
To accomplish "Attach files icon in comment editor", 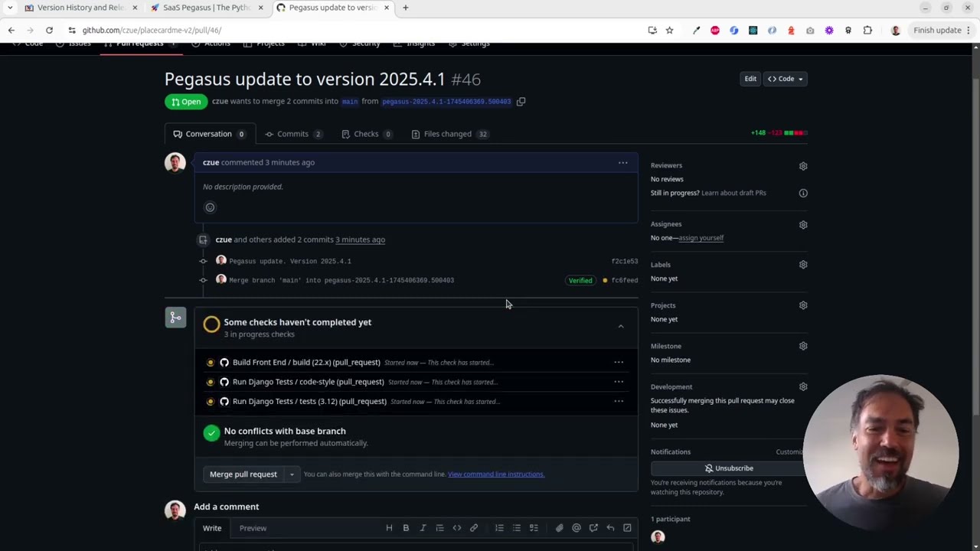I will pyautogui.click(x=559, y=528).
